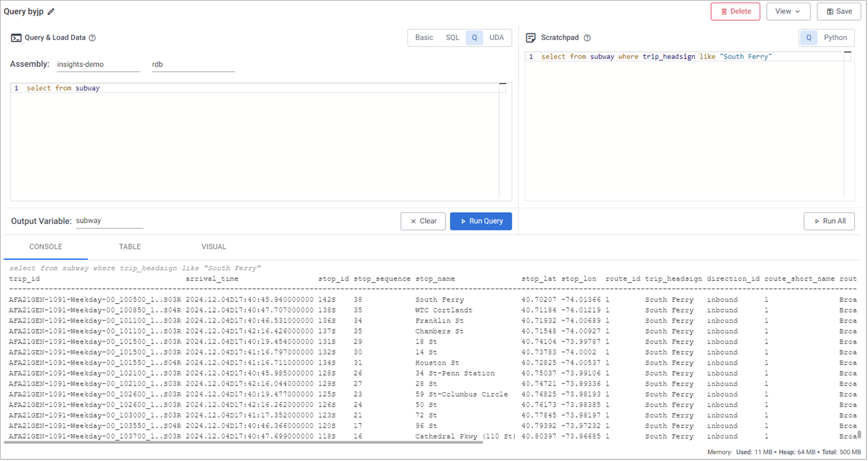Select Q language in Scratchpad
Viewport: 868px width, 461px height.
pyautogui.click(x=809, y=37)
